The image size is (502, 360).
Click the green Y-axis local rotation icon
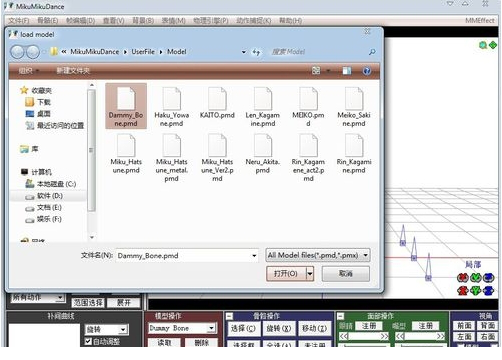pos(476,277)
